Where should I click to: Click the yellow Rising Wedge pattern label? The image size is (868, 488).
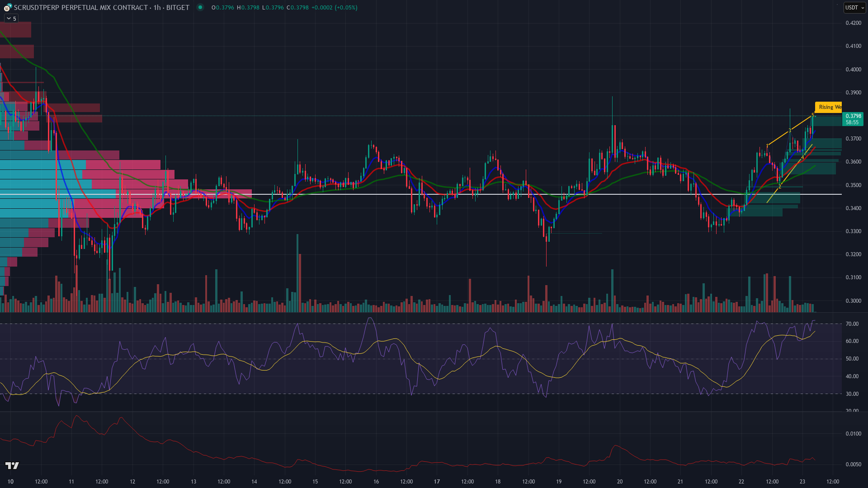click(x=829, y=107)
